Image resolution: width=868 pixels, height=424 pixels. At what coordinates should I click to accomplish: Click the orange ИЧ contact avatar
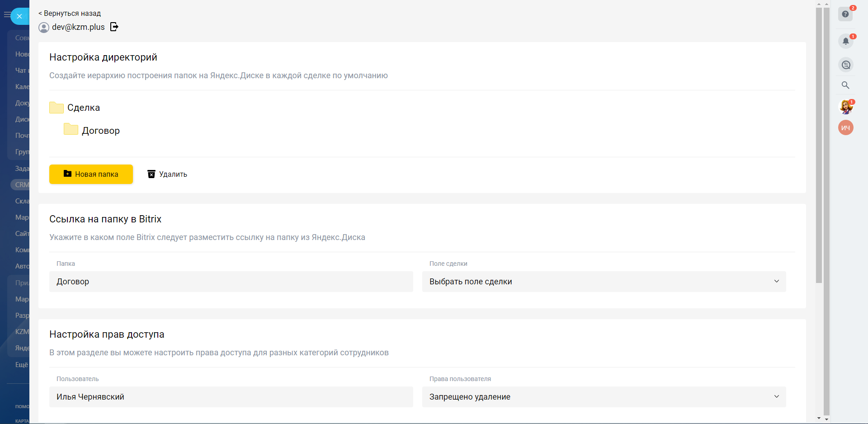click(x=846, y=128)
